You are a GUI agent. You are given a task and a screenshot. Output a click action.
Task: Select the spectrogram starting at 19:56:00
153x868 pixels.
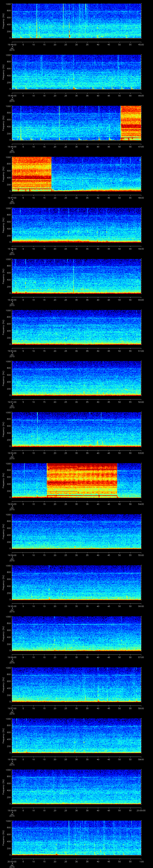[76, 633]
